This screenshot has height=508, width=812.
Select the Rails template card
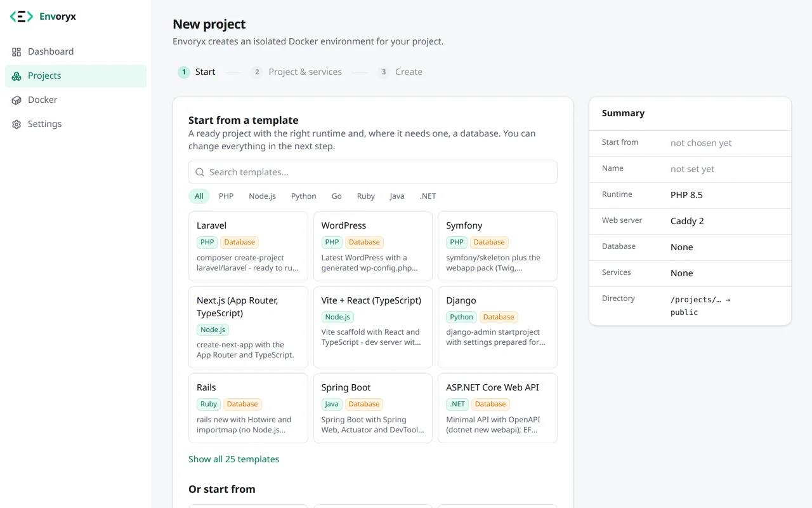[x=248, y=408]
